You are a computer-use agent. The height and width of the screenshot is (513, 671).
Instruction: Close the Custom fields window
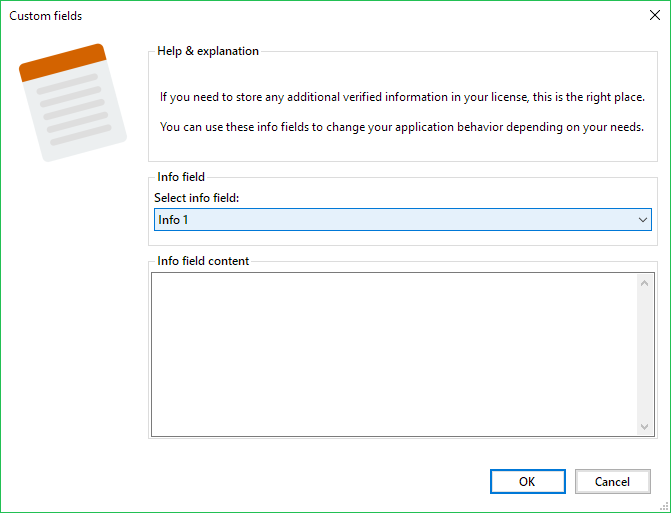coord(654,15)
